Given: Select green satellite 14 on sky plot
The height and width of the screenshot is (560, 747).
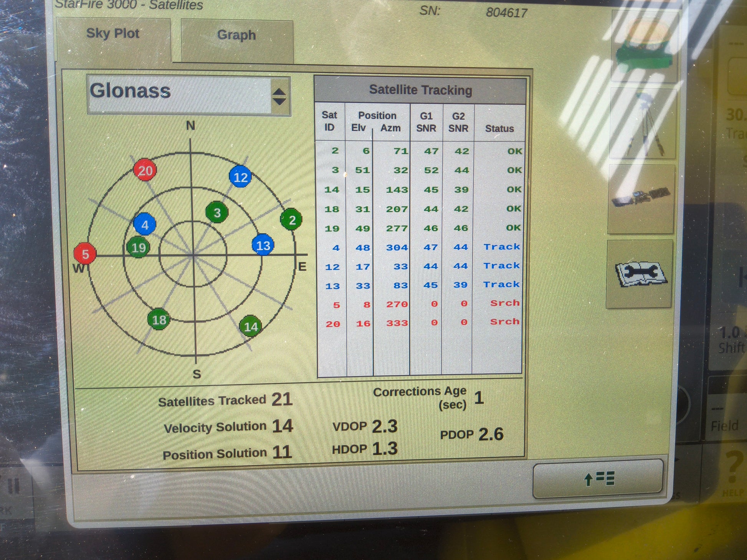Looking at the screenshot, I should [251, 326].
